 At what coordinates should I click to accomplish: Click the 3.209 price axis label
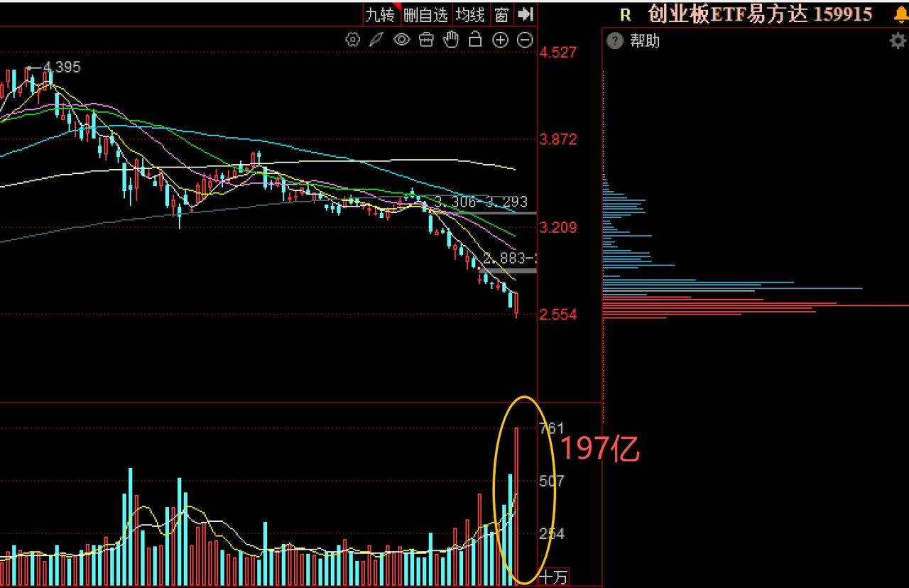[x=559, y=227]
